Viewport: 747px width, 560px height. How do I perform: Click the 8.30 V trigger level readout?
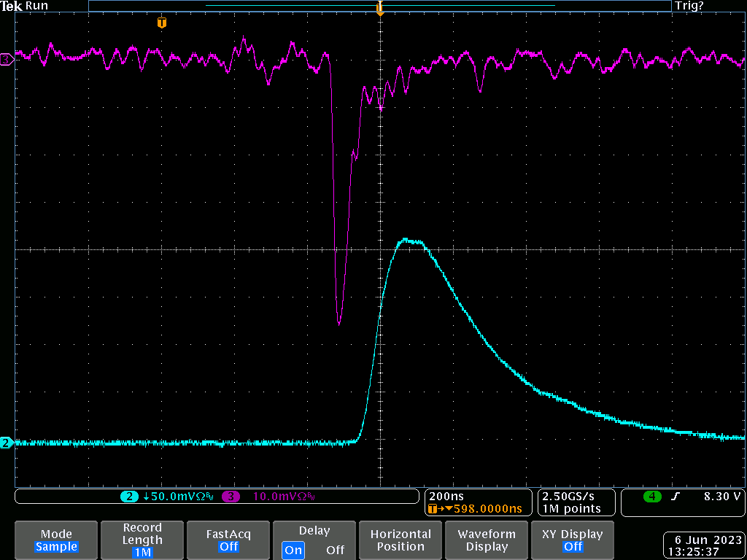(721, 497)
